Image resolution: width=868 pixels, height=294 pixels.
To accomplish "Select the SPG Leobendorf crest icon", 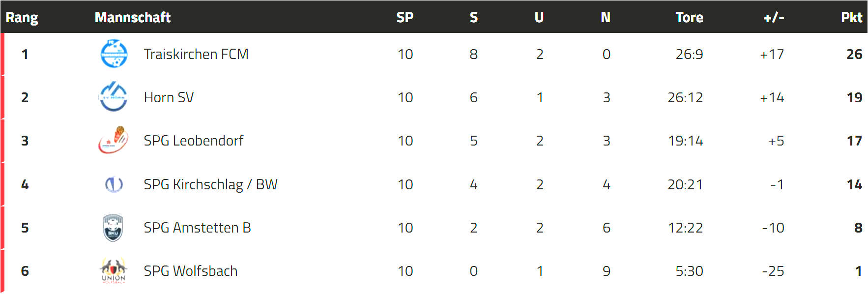I will coord(114,140).
